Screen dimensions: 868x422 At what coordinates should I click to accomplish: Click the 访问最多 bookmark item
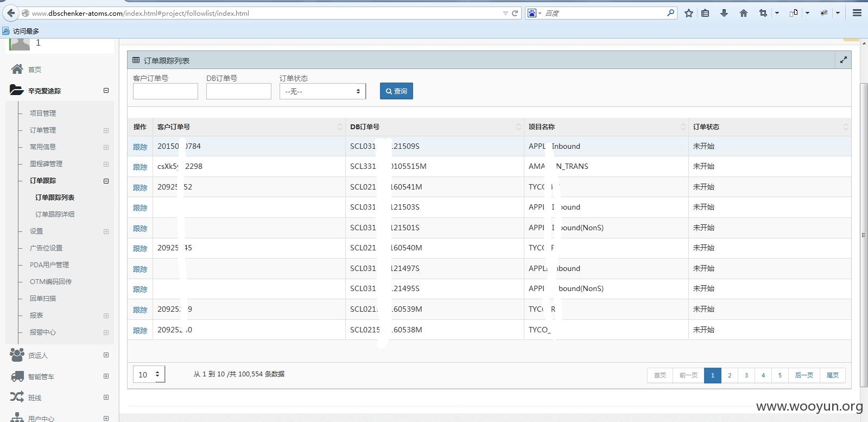pyautogui.click(x=21, y=31)
